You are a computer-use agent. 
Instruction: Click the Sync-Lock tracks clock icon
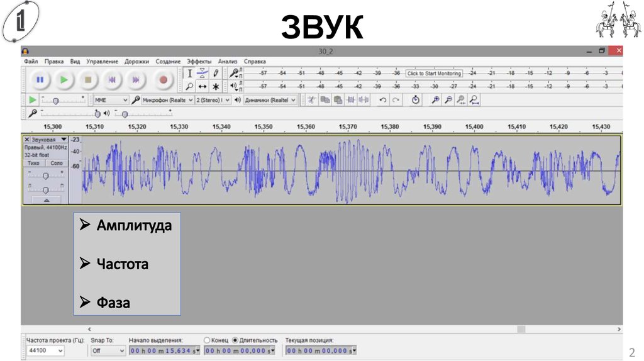[415, 100]
